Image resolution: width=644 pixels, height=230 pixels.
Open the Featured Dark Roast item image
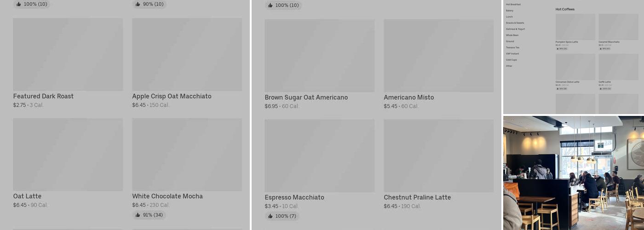[x=68, y=54]
